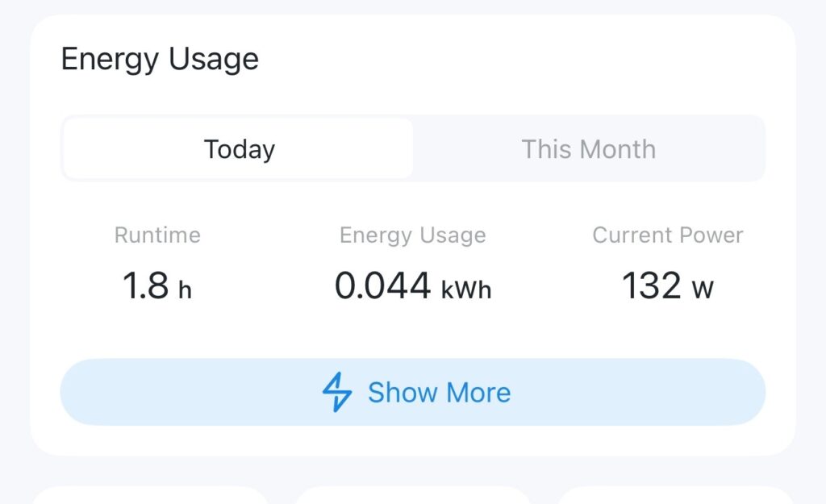The image size is (826, 504).
Task: Open the bottom-middle partially visible card
Action: 412,495
